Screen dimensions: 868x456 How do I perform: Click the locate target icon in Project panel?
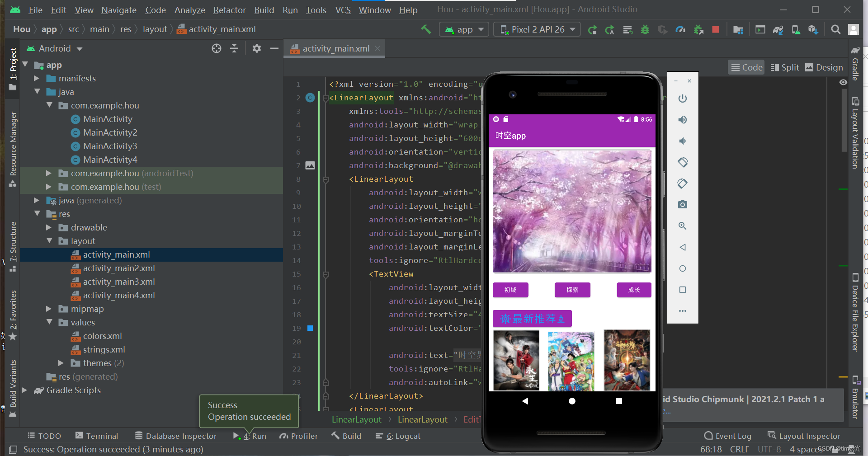coord(217,48)
